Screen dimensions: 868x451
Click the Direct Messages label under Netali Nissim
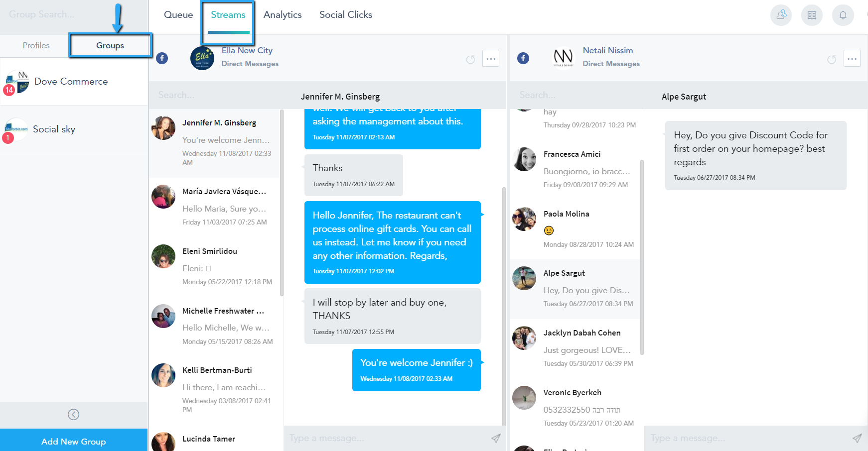pos(611,64)
